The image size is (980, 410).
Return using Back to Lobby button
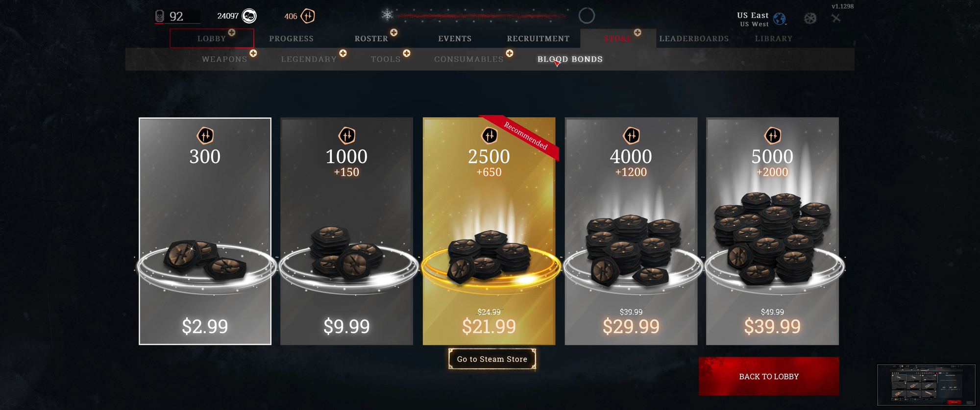(x=769, y=376)
